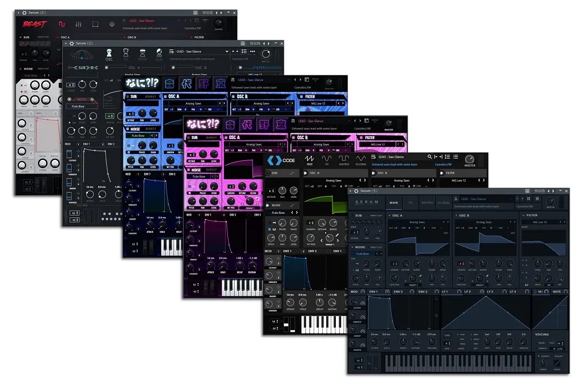
Task: Click the sine wave OSC icon in Beast skin
Action: coord(61,24)
